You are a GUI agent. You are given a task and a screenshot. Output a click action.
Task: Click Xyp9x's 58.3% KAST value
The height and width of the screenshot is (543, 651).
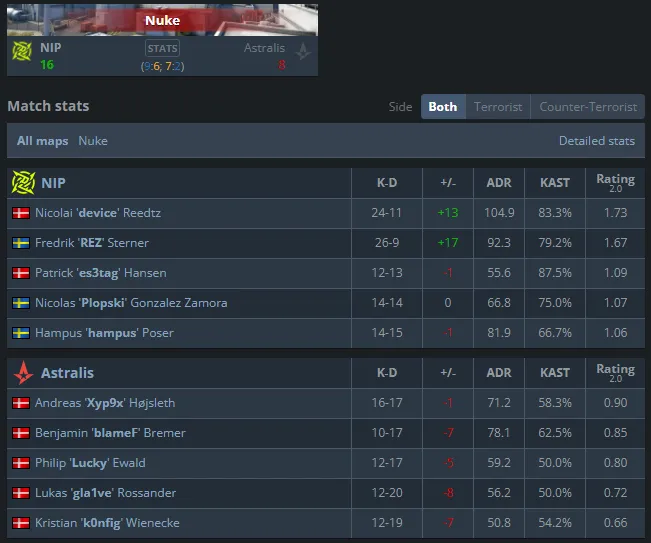click(555, 403)
